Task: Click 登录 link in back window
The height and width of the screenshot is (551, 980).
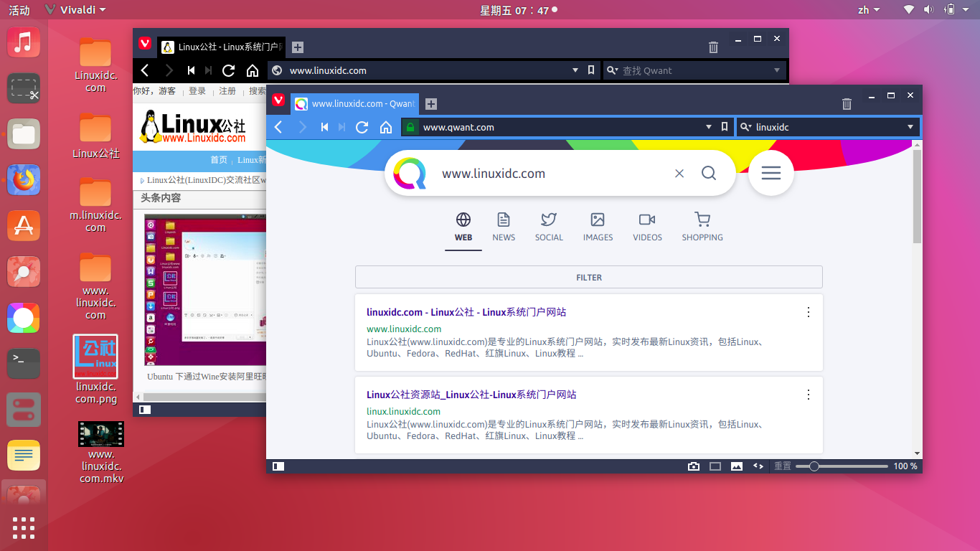Action: coord(197,91)
